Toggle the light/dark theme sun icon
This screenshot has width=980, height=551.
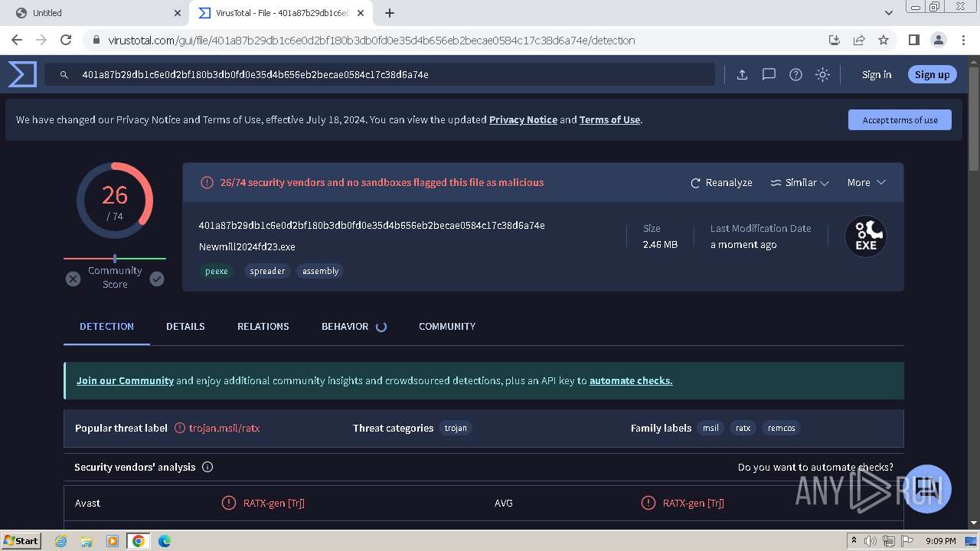pos(822,74)
